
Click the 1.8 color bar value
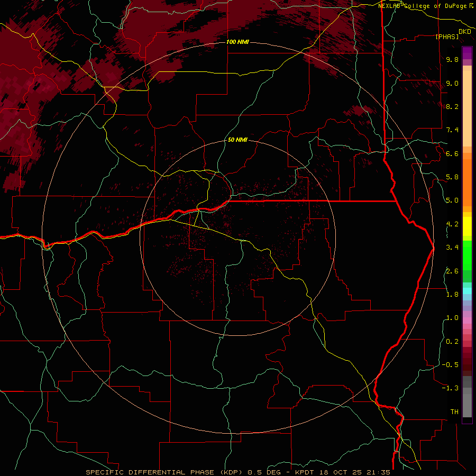coord(452,295)
